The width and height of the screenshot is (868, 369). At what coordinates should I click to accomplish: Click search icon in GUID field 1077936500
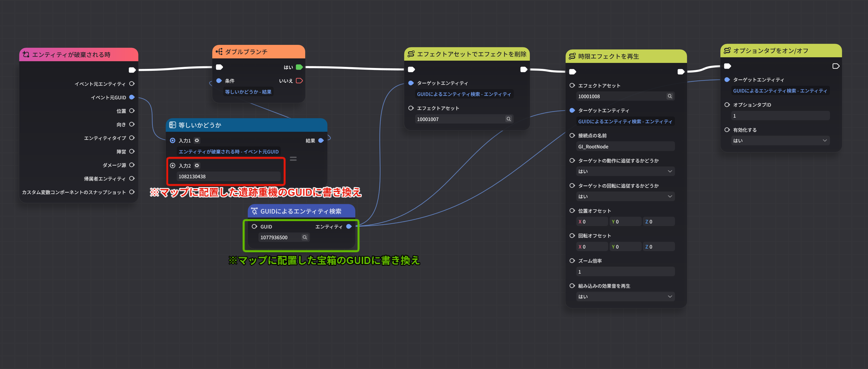pos(305,238)
